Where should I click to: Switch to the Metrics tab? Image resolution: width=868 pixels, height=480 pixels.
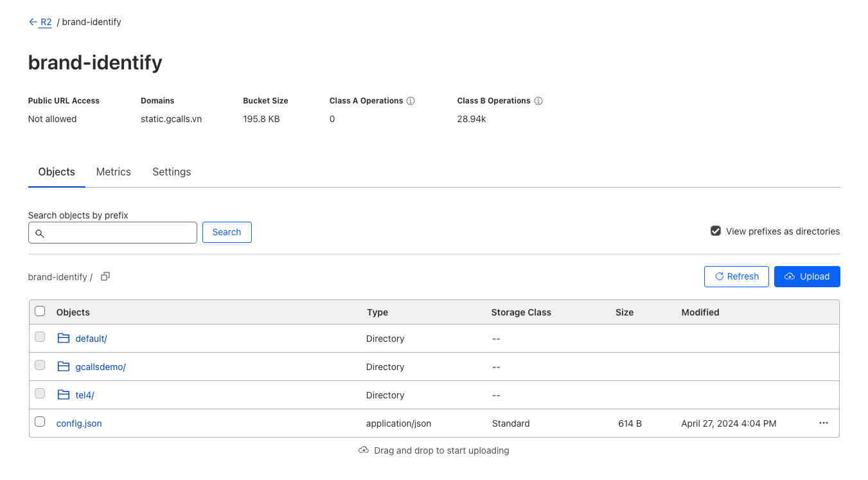pos(113,172)
